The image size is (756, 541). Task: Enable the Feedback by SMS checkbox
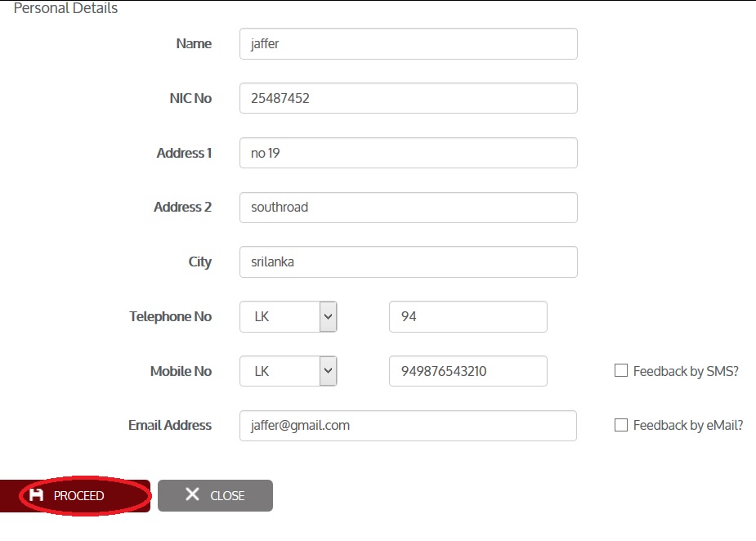[x=620, y=371]
